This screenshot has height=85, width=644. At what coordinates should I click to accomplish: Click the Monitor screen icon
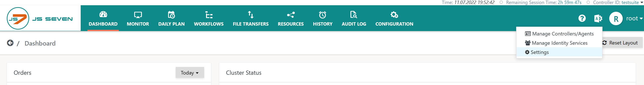tap(138, 15)
